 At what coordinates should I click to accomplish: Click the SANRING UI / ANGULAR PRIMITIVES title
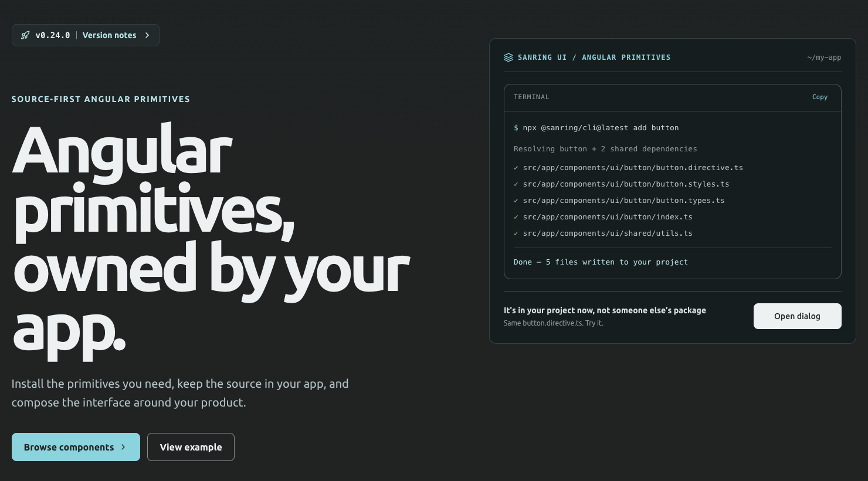[594, 57]
